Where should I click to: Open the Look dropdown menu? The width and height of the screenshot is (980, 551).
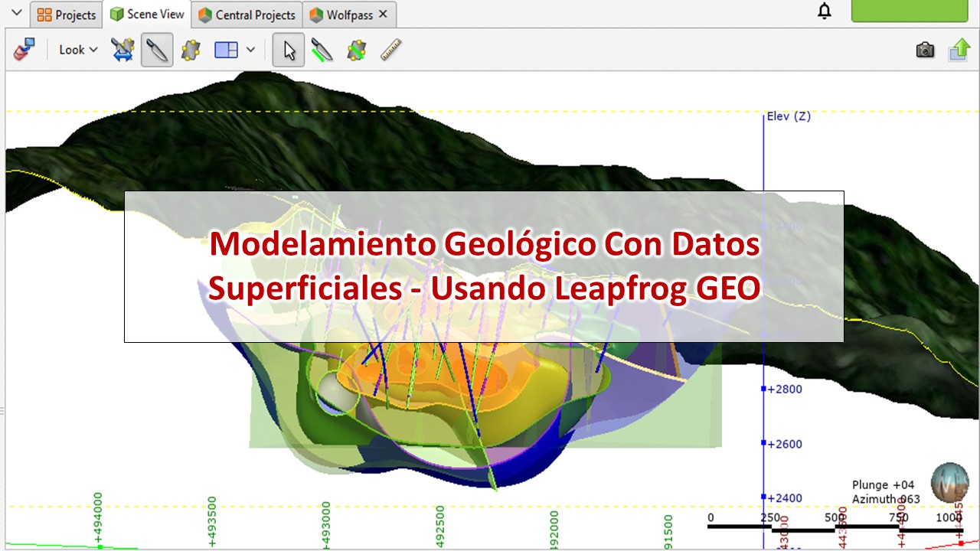coord(79,50)
